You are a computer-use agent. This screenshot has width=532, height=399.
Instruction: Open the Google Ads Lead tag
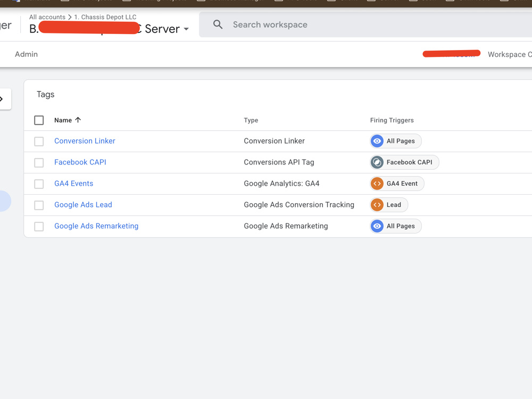83,205
